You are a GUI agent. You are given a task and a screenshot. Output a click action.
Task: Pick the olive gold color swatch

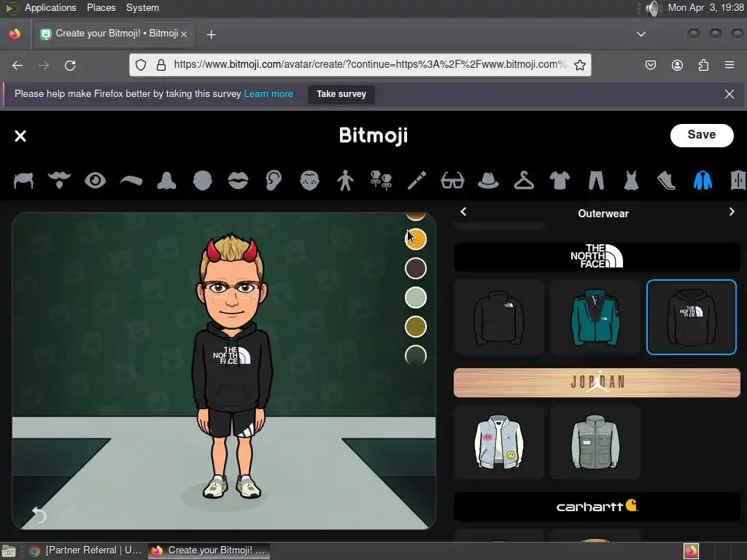pos(415,327)
